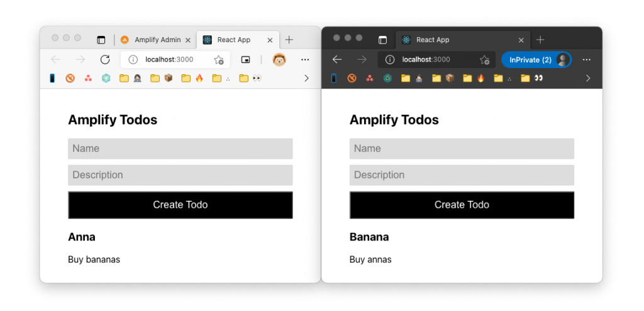The height and width of the screenshot is (311, 644).
Task: Open the package box bookmark folder in the light window
Action: [162, 78]
